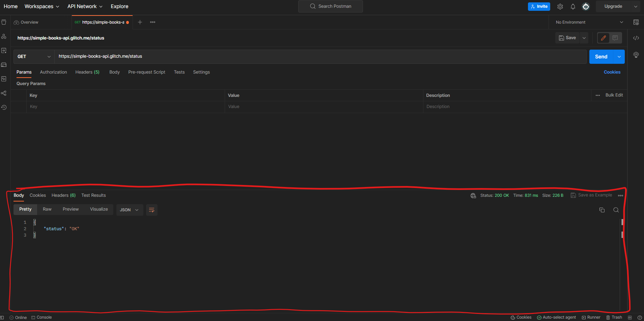
Task: Switch response view to Pretty
Action: [25, 209]
